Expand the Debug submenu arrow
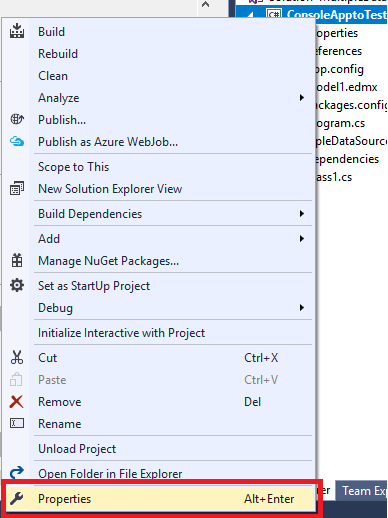The image size is (388, 518). (x=302, y=308)
